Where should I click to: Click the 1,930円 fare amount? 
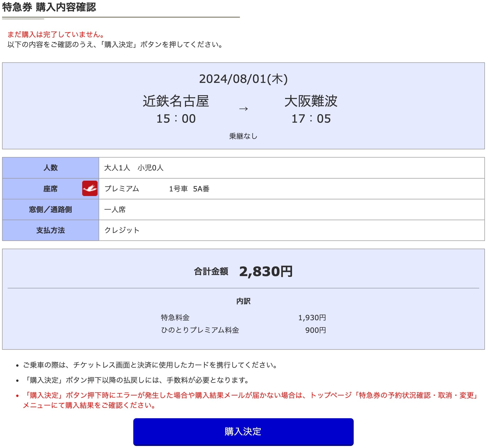(x=312, y=318)
